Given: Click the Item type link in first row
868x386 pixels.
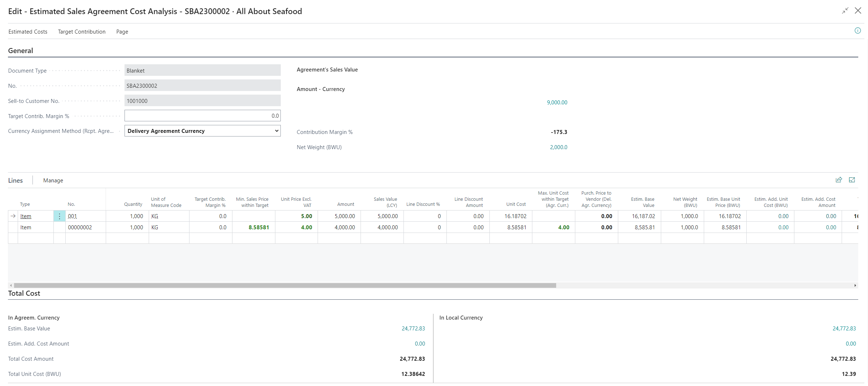Looking at the screenshot, I should tap(26, 216).
